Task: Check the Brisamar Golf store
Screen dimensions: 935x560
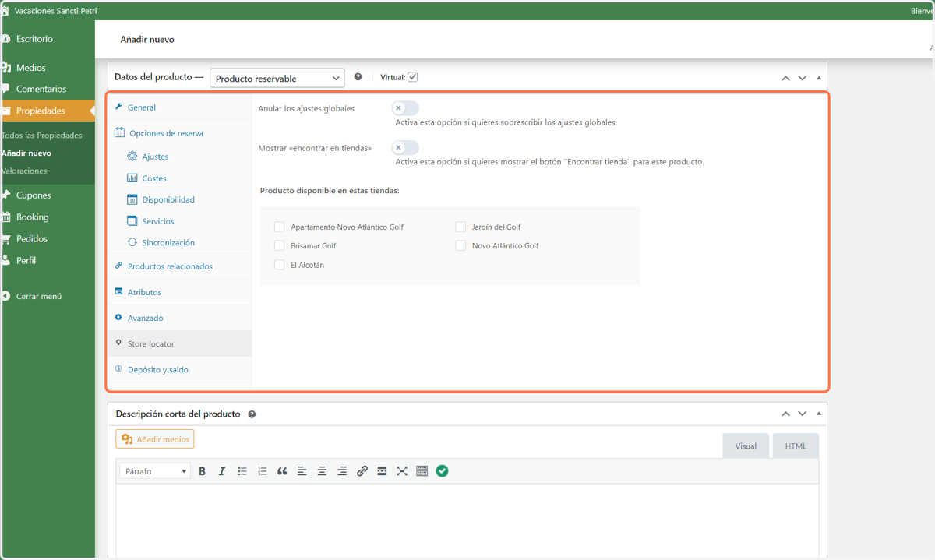Action: point(280,245)
